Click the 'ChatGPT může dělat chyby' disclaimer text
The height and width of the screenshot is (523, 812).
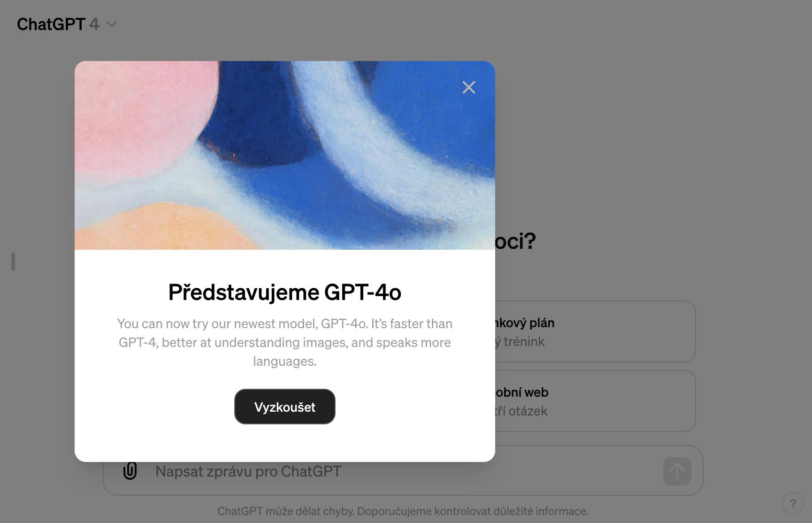[x=403, y=511]
